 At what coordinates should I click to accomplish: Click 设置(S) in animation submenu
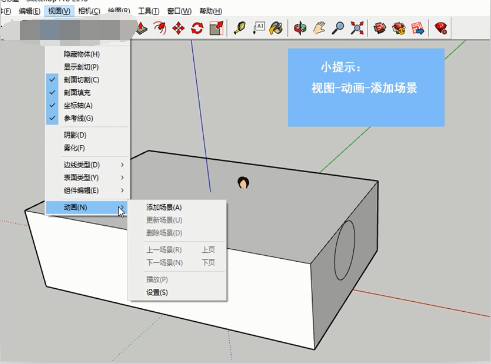(x=177, y=292)
